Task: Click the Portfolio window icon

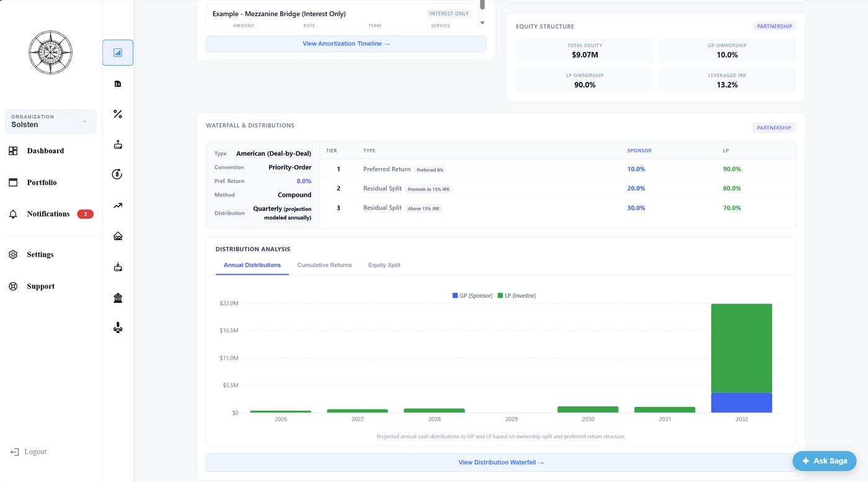Action: 13,182
